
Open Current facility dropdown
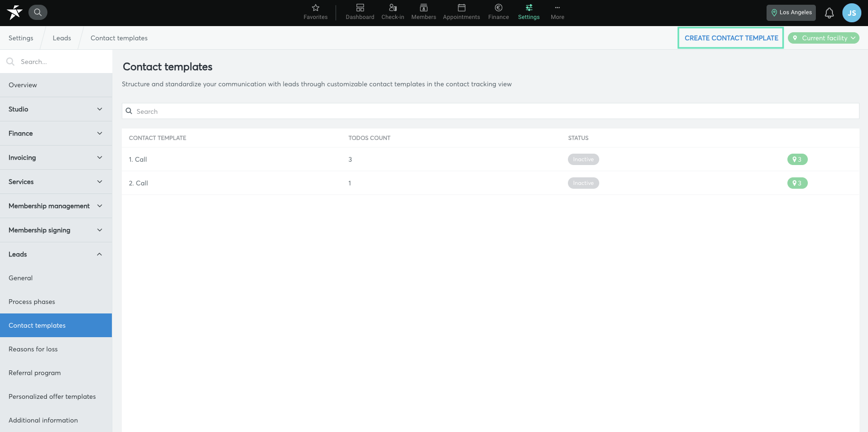pyautogui.click(x=823, y=38)
